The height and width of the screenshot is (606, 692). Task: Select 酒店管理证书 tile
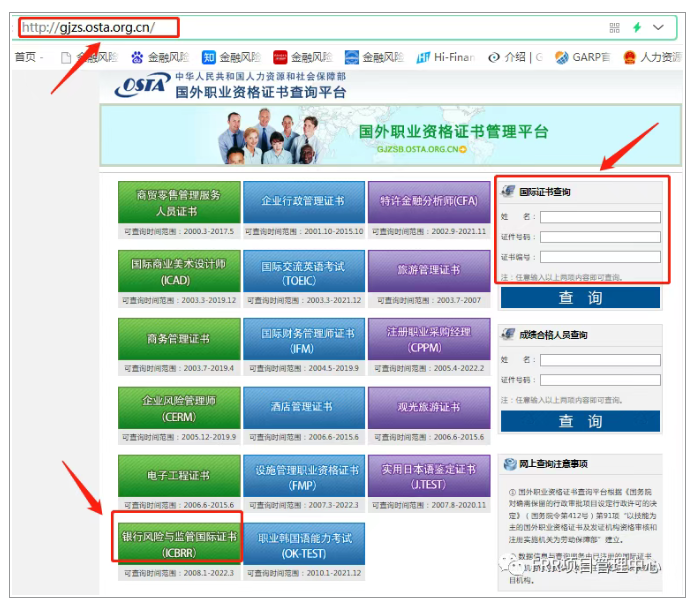[x=304, y=408]
